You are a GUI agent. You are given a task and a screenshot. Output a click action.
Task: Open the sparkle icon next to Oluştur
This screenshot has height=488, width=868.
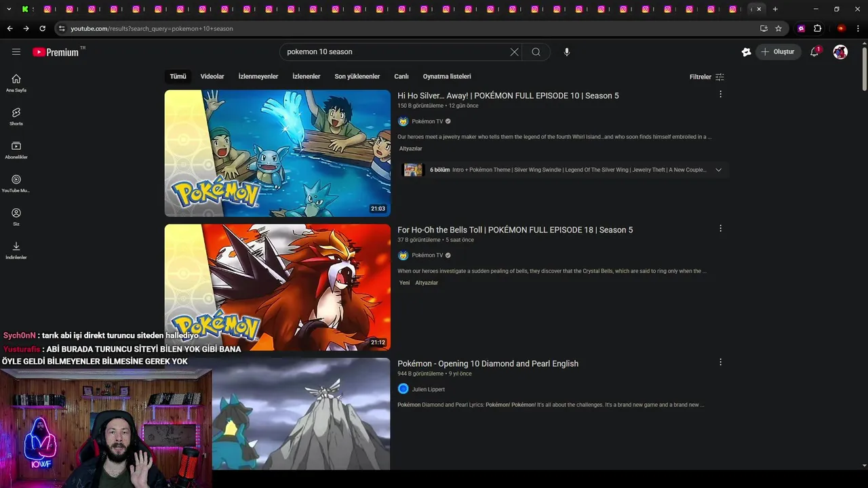pos(747,52)
